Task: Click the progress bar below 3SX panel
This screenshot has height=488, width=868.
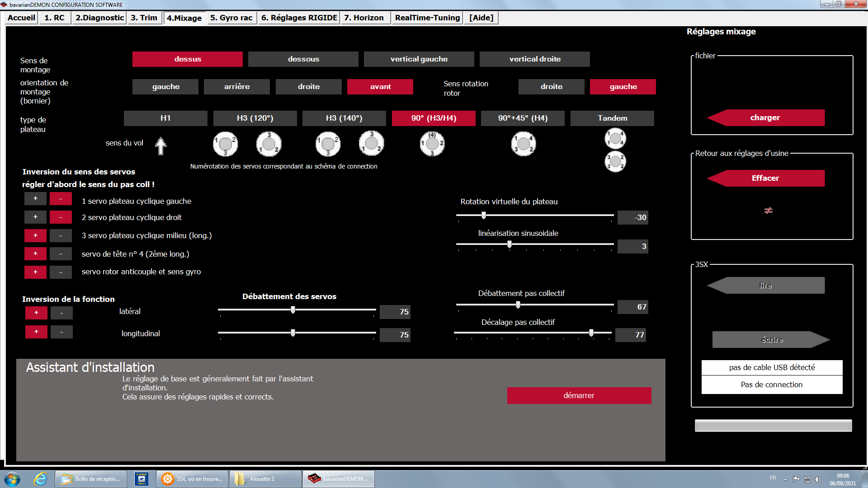Action: [774, 426]
